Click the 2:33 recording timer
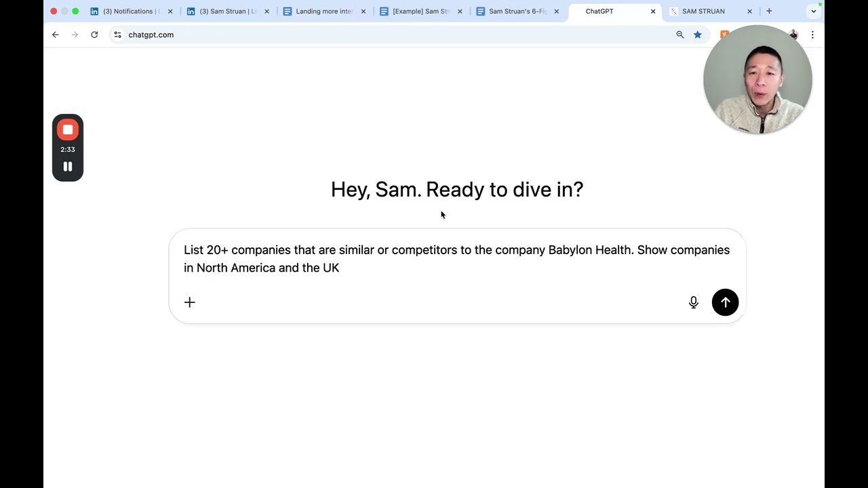The width and height of the screenshot is (868, 488). pos(68,149)
